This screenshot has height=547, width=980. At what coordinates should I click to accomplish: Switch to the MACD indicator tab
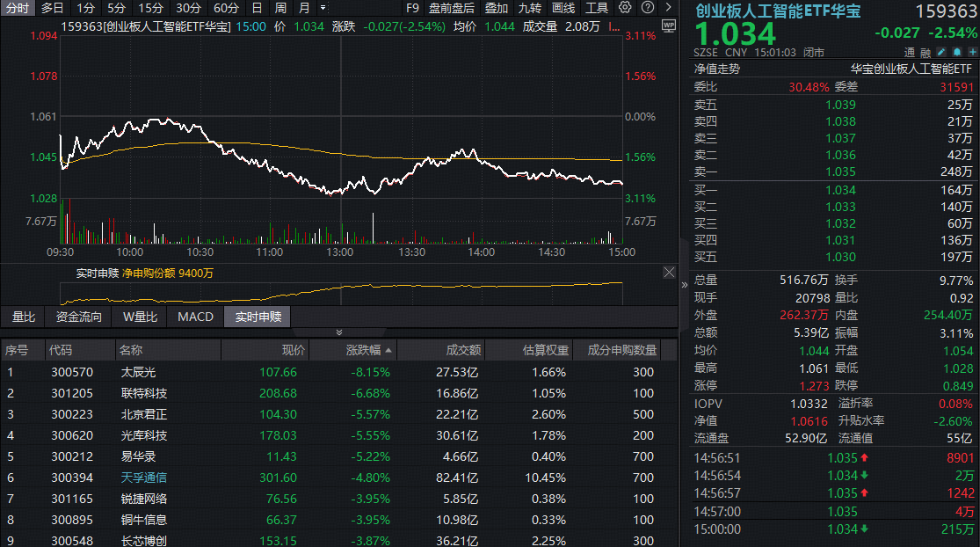pos(195,317)
